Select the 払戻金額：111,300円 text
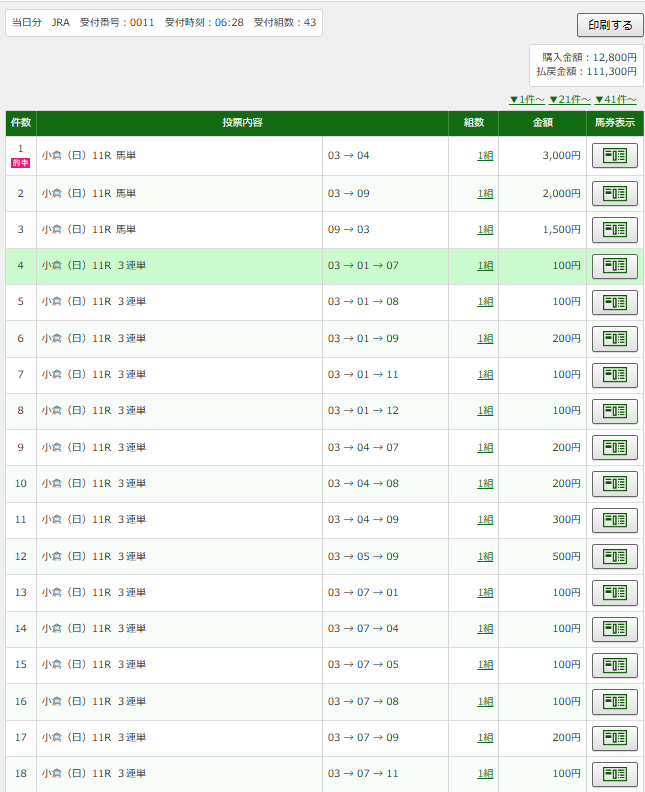Image resolution: width=645 pixels, height=792 pixels. pos(586,72)
